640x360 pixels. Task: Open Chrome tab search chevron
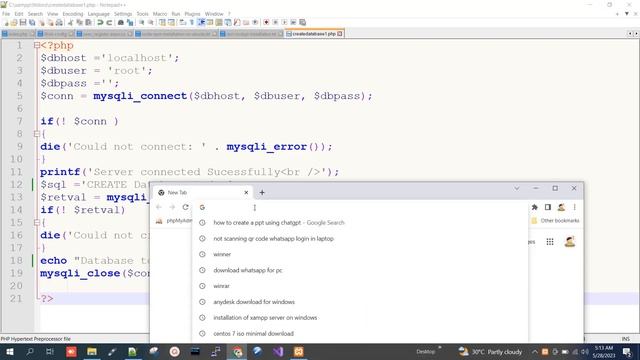click(516, 189)
